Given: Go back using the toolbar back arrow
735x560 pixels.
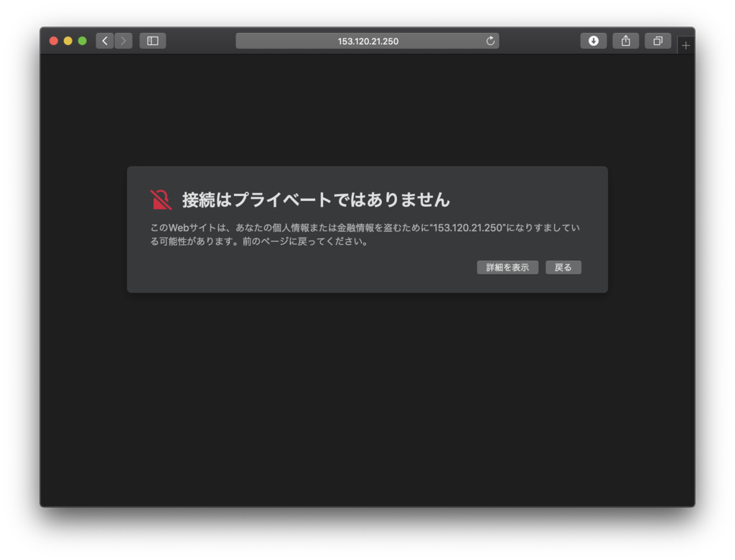Looking at the screenshot, I should [x=105, y=41].
